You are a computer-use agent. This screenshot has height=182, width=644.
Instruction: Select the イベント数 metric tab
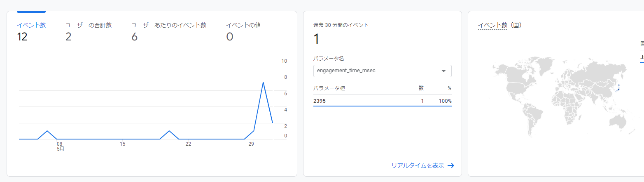click(x=31, y=31)
